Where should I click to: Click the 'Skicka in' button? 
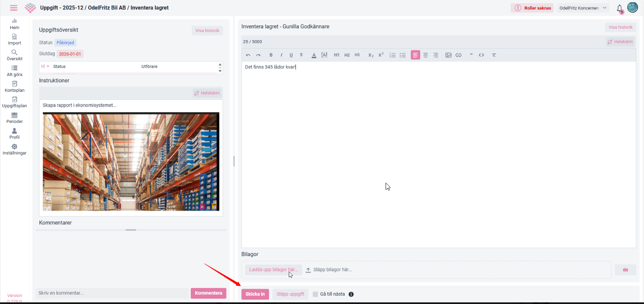(255, 294)
